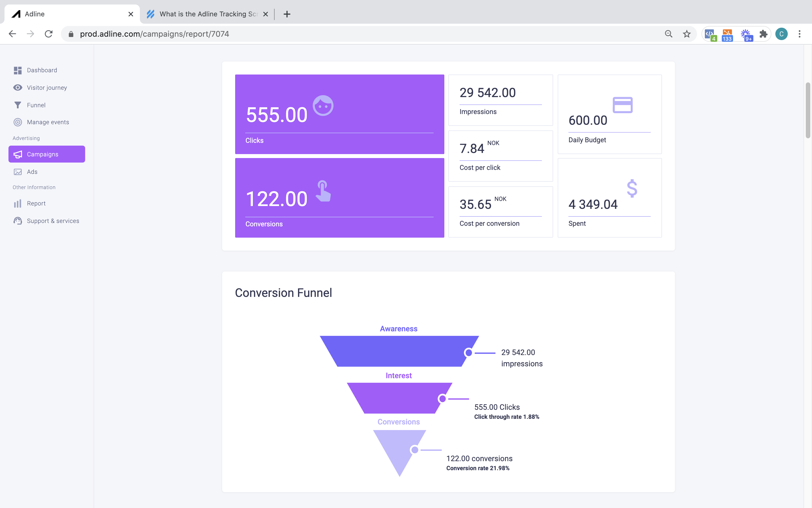This screenshot has width=812, height=508.
Task: Open the Dashboard sidebar item
Action: click(x=47, y=70)
